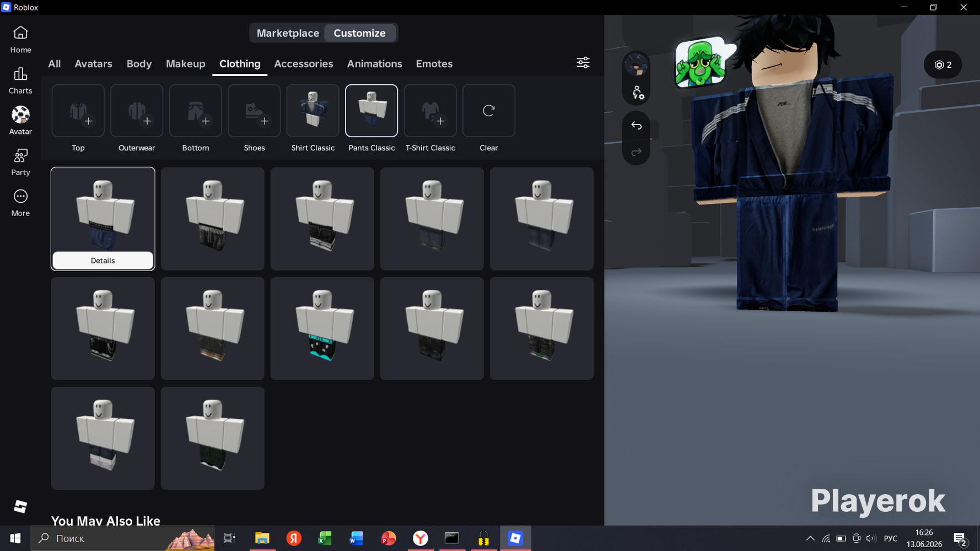Viewport: 980px width, 551px height.
Task: Select the cyan teal pants thumbnail
Action: click(322, 328)
